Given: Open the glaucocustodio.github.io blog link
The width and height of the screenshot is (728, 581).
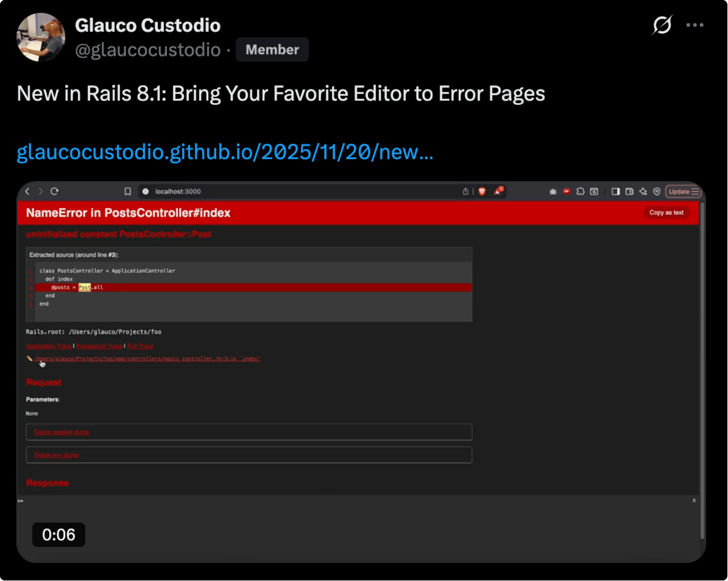Looking at the screenshot, I should pyautogui.click(x=225, y=152).
